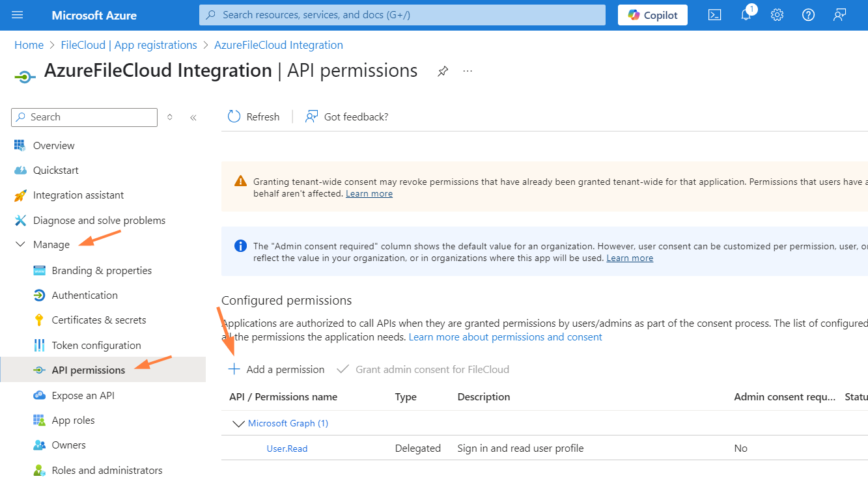This screenshot has width=868, height=483.
Task: Click sidebar expand/collapse up-down arrows
Action: coord(170,117)
